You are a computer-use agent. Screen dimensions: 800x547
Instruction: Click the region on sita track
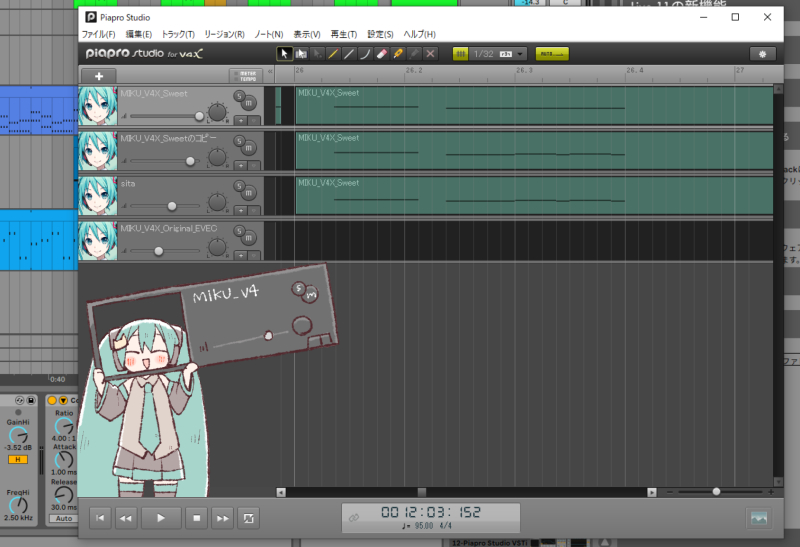coord(534,195)
